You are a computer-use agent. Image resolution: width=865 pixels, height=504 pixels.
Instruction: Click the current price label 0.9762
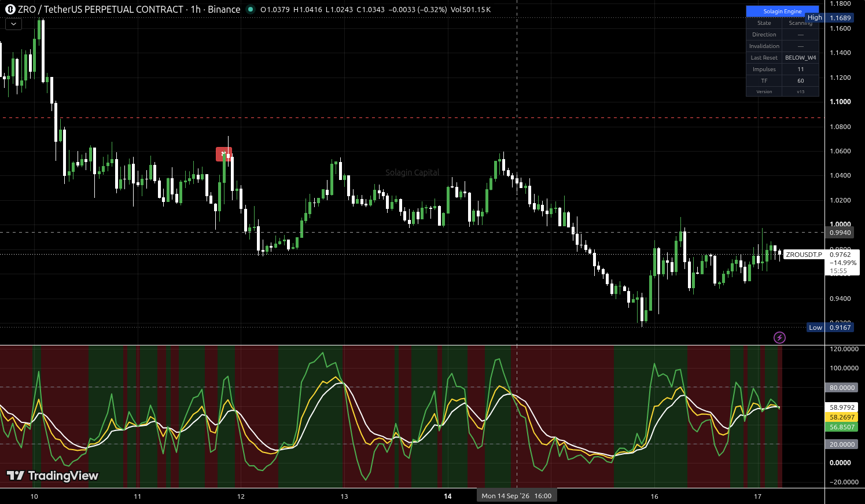(840, 255)
